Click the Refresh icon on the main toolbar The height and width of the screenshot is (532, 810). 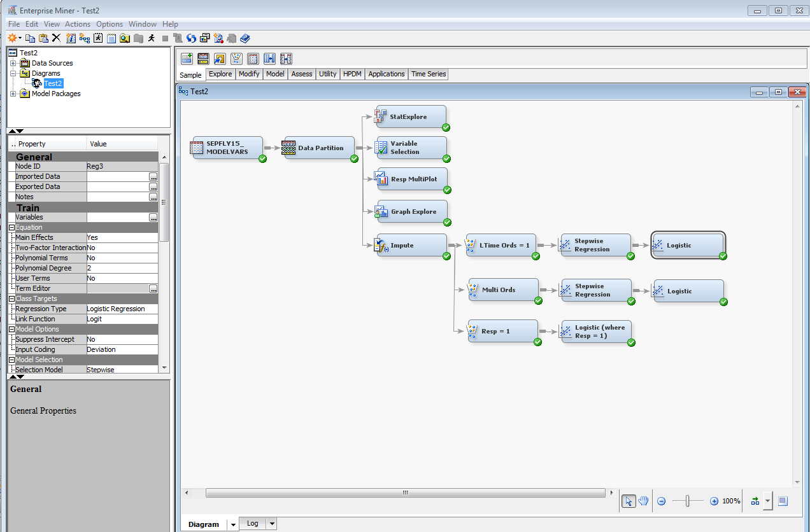click(191, 38)
